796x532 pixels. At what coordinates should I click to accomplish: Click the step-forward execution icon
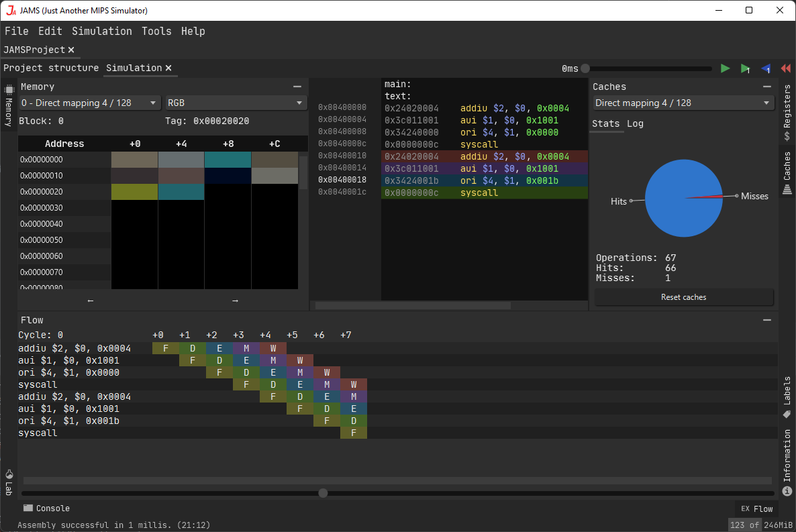pyautogui.click(x=746, y=68)
